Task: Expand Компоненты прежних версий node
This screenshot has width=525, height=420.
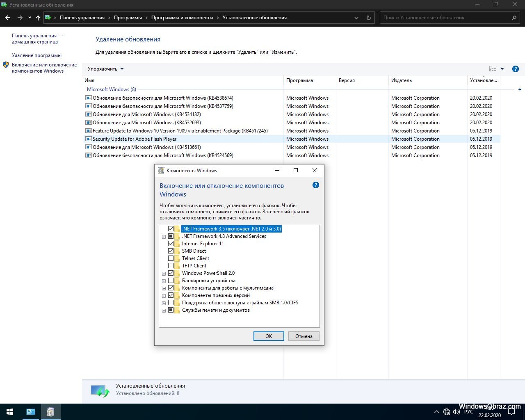Action: coord(164,296)
